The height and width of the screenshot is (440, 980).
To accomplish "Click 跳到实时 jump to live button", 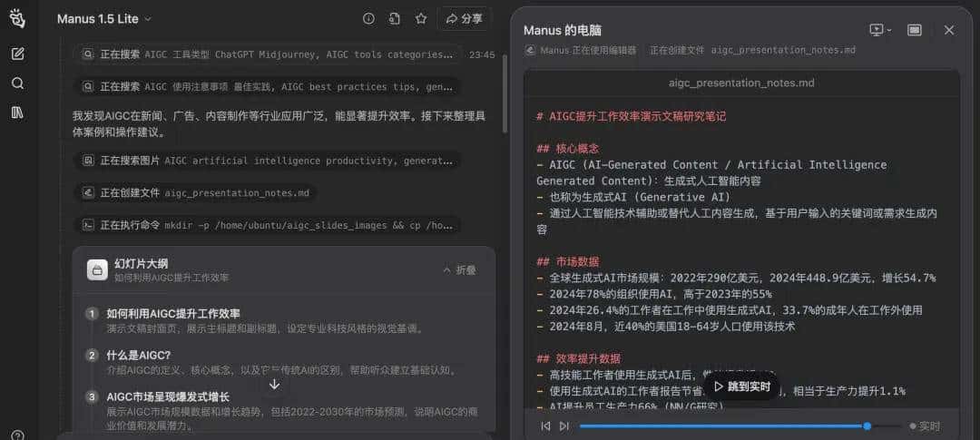I will click(x=742, y=386).
